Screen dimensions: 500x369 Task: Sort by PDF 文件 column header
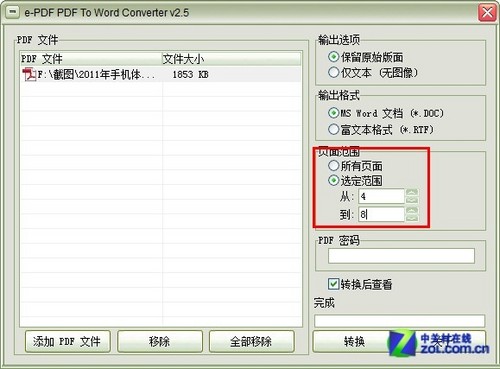[x=91, y=59]
